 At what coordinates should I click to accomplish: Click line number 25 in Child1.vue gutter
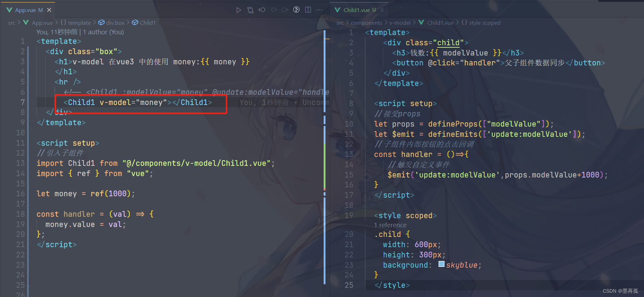pos(349,285)
